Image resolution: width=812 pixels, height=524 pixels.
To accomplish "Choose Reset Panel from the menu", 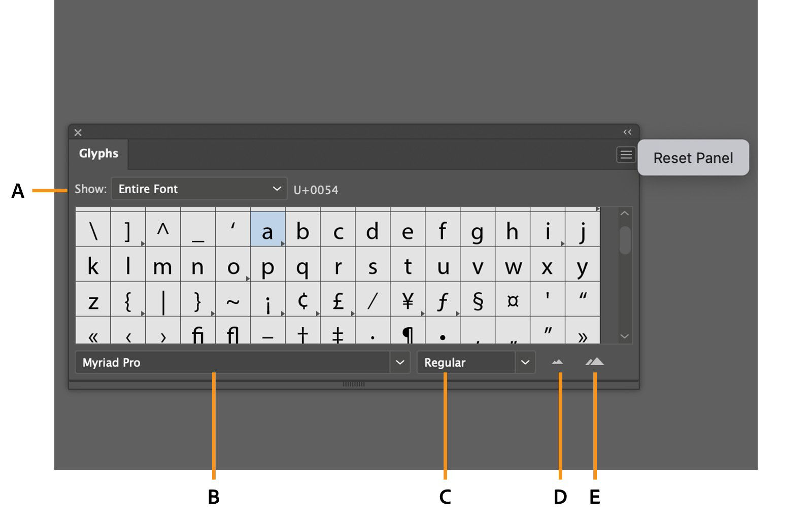I will [x=693, y=158].
